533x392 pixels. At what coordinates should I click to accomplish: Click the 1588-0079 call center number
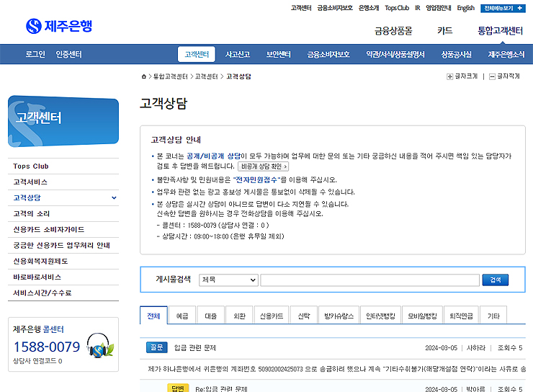47,347
